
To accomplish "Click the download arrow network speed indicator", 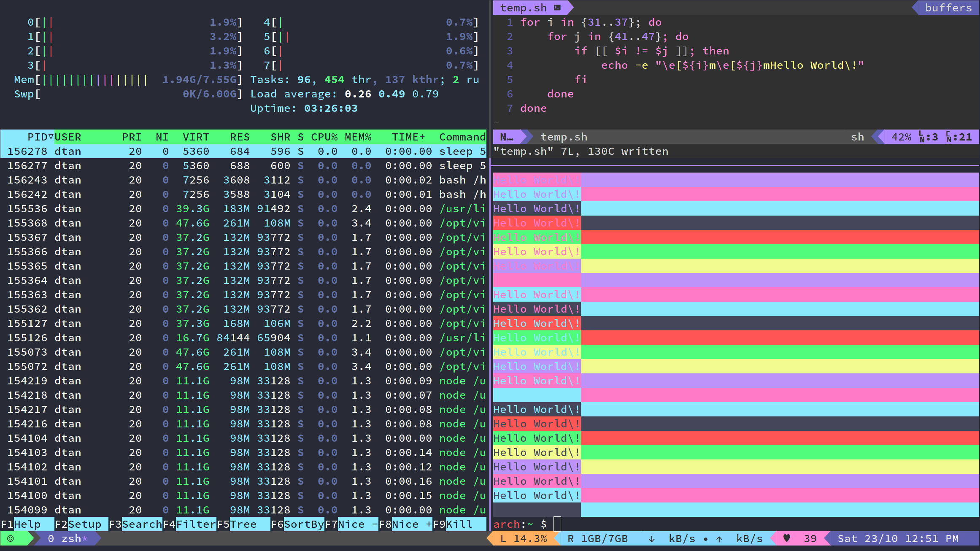I will (x=652, y=538).
